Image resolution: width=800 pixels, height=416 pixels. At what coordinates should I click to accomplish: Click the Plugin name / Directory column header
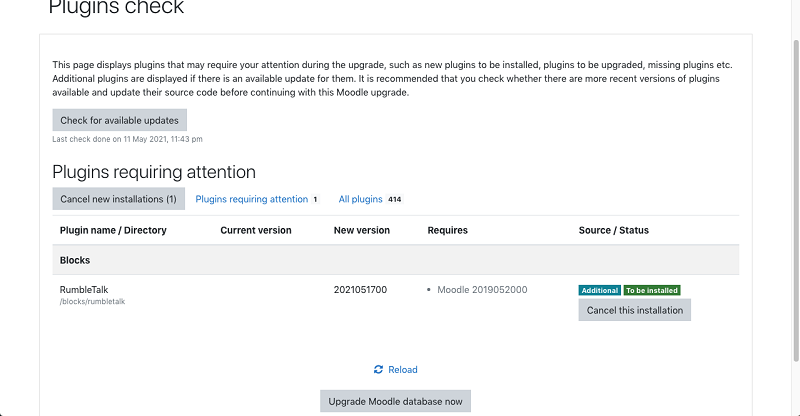pyautogui.click(x=113, y=230)
